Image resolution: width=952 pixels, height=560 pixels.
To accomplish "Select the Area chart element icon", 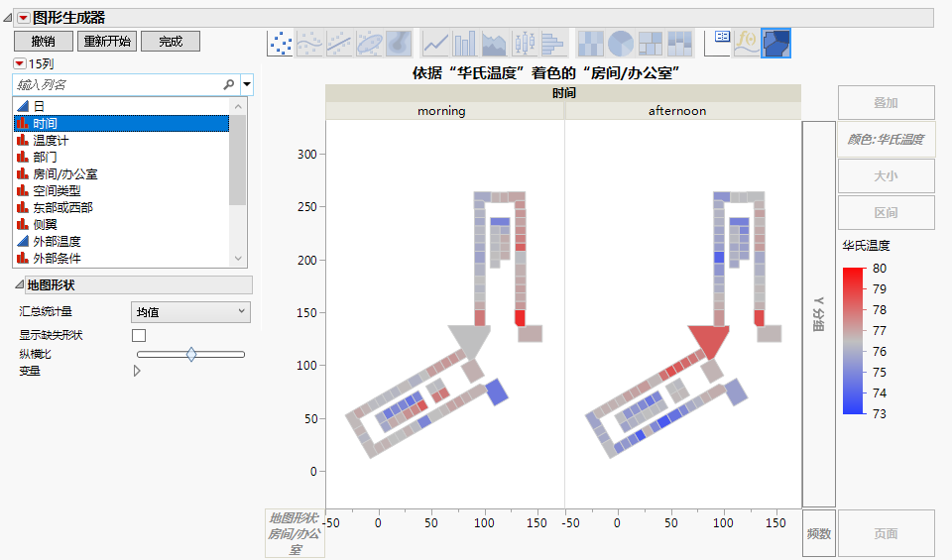I will pyautogui.click(x=494, y=44).
